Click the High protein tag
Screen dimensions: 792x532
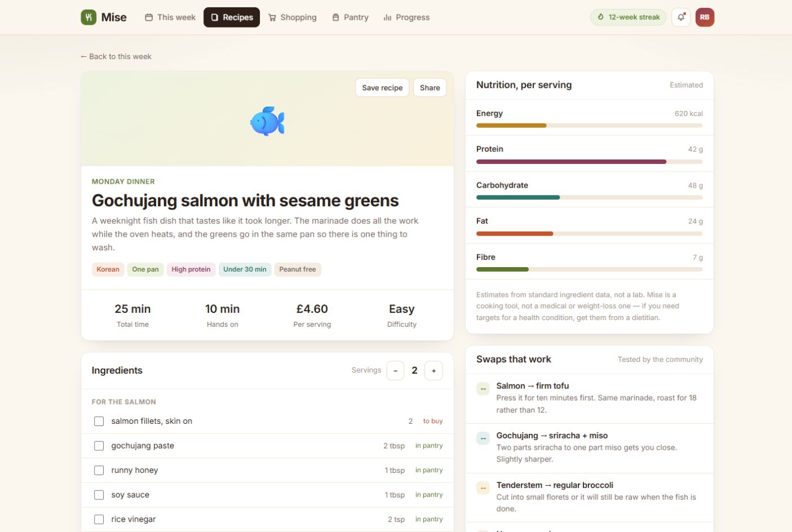(x=191, y=269)
